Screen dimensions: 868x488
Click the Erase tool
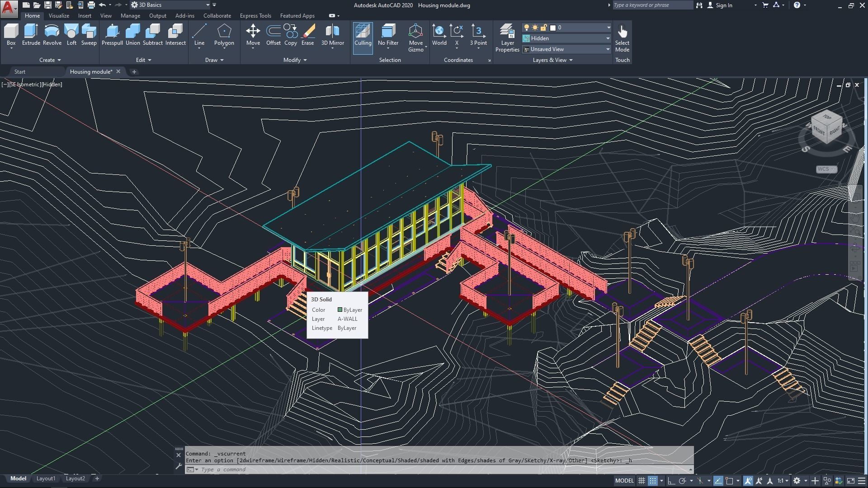click(307, 35)
